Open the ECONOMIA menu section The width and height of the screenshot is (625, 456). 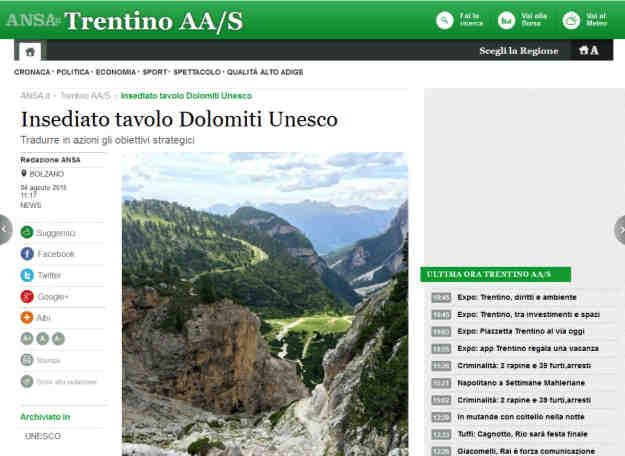[x=116, y=72]
